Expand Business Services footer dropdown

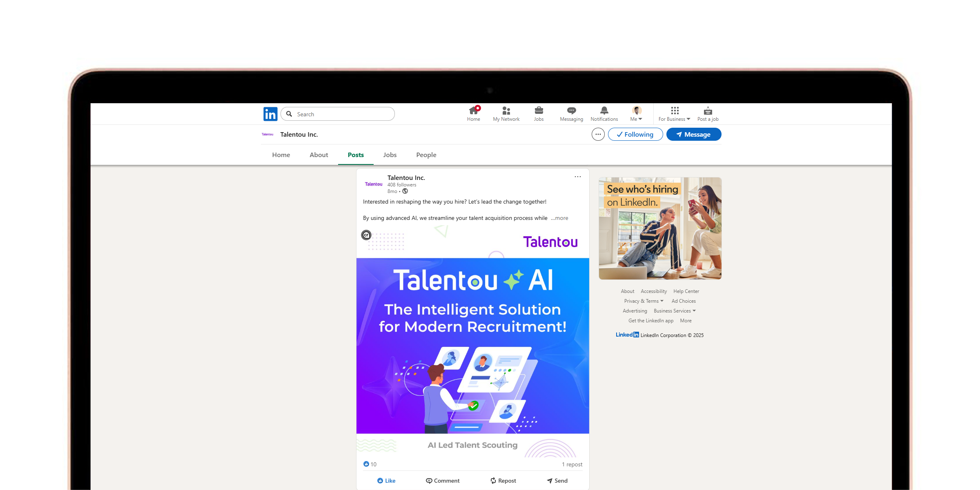tap(675, 311)
